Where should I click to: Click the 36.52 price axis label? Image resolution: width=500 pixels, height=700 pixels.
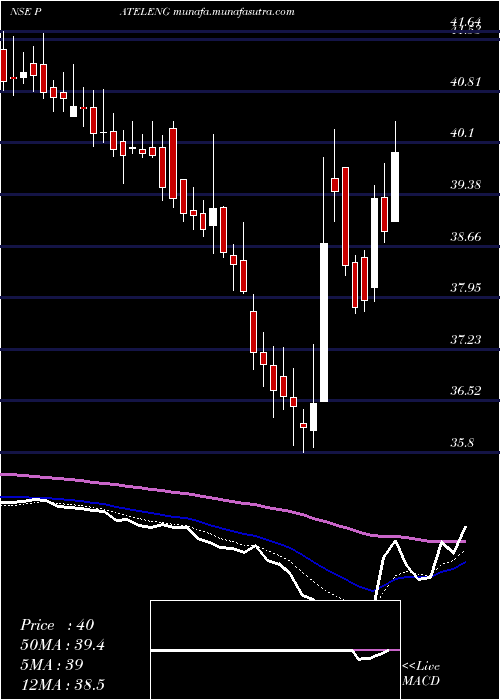(x=466, y=391)
